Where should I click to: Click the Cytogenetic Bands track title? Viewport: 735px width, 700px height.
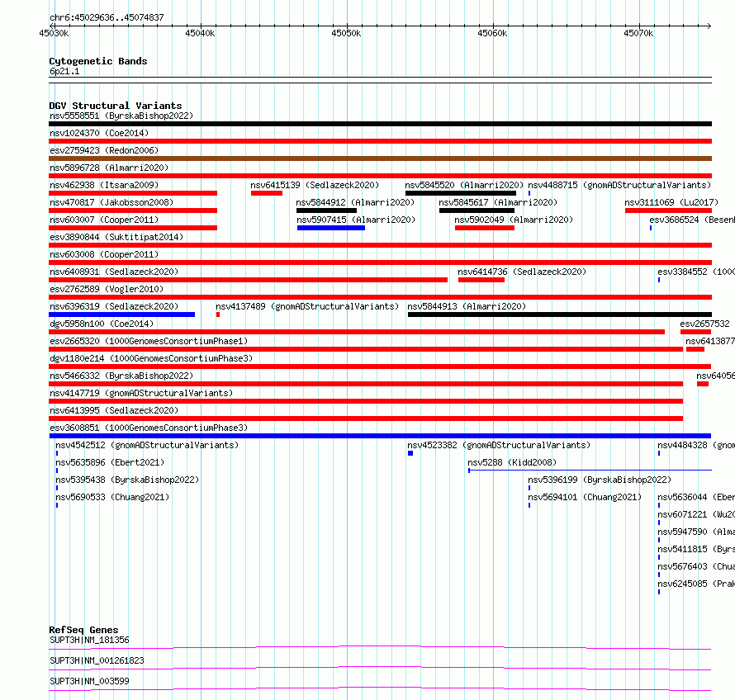[98, 61]
